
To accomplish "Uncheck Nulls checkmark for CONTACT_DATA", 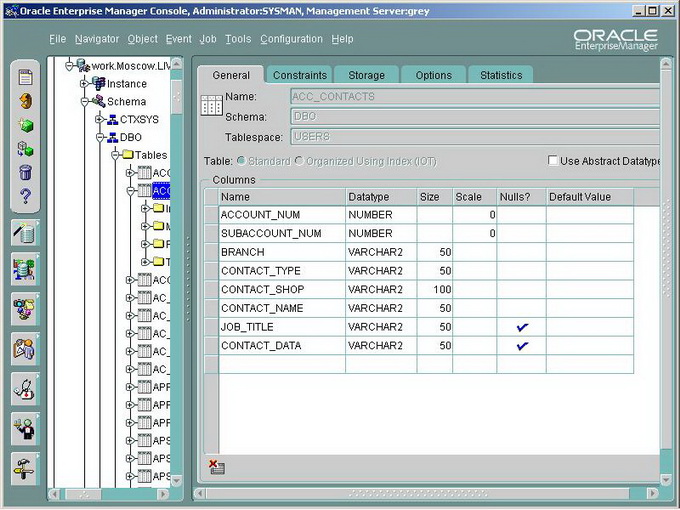I will point(522,346).
